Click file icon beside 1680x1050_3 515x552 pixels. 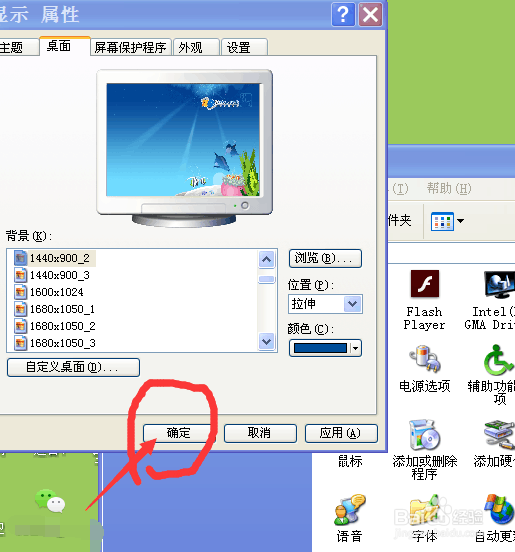(x=20, y=343)
